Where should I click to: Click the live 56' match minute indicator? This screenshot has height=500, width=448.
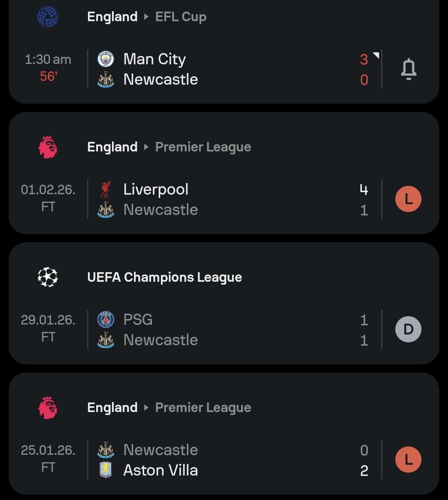[x=48, y=77]
